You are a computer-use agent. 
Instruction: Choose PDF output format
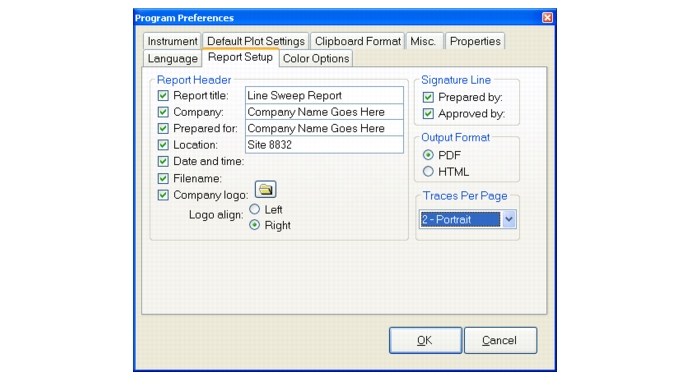428,155
